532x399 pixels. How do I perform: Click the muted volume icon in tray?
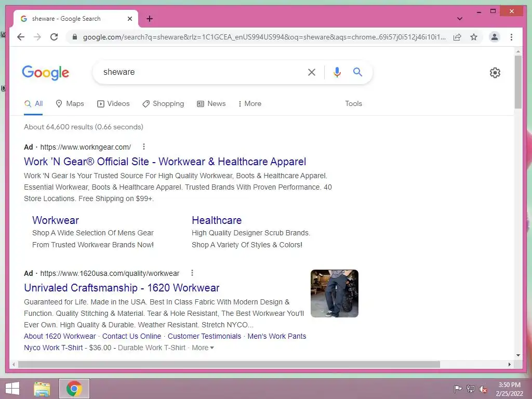(x=483, y=389)
